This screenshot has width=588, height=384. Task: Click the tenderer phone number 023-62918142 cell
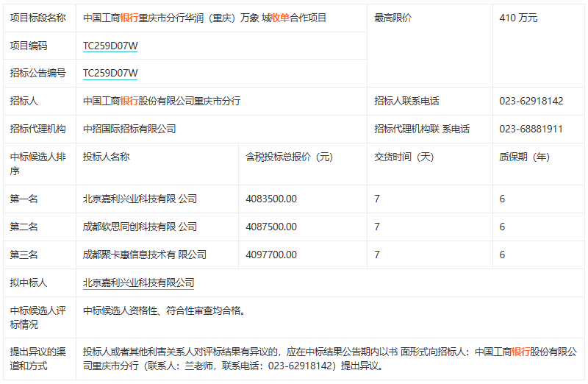[x=531, y=101]
